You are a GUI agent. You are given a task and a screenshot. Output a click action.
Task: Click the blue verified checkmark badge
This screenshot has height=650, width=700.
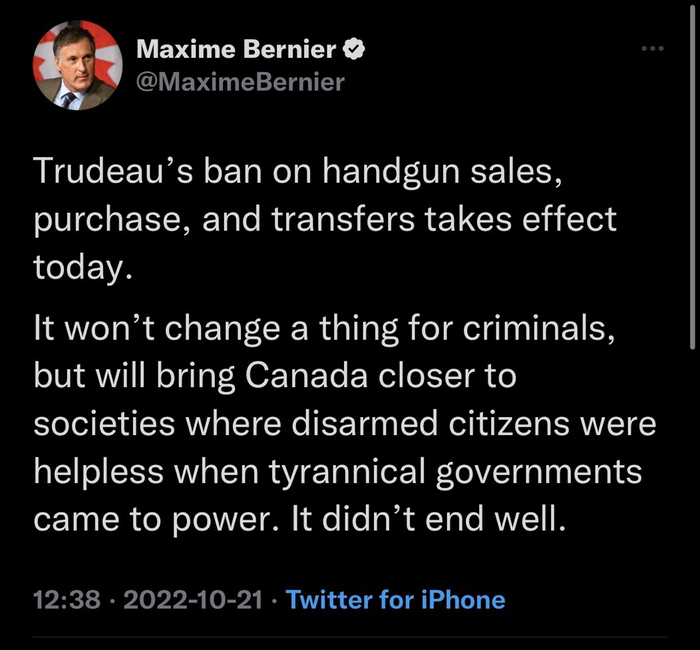tap(353, 48)
